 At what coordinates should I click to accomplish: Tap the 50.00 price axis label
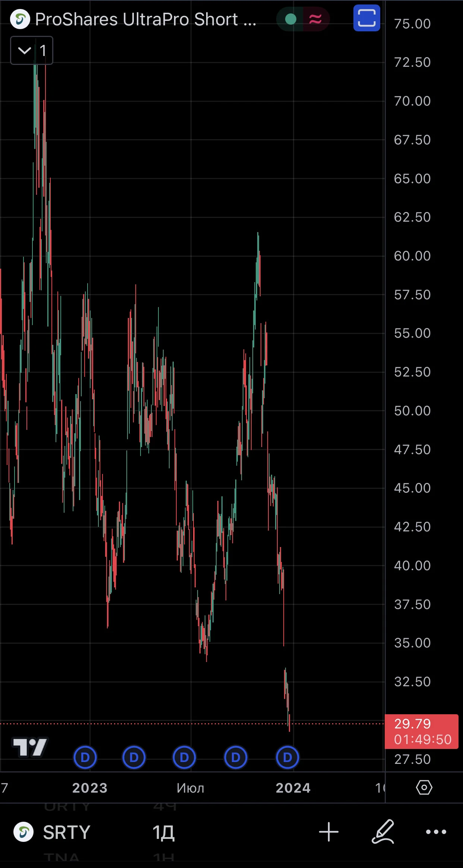pyautogui.click(x=412, y=411)
